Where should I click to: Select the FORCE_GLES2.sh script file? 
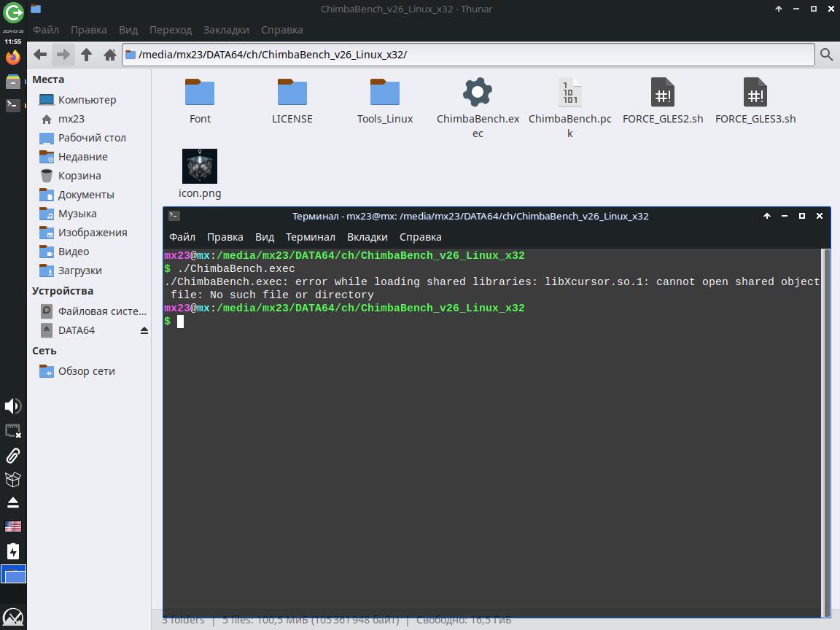tap(662, 93)
